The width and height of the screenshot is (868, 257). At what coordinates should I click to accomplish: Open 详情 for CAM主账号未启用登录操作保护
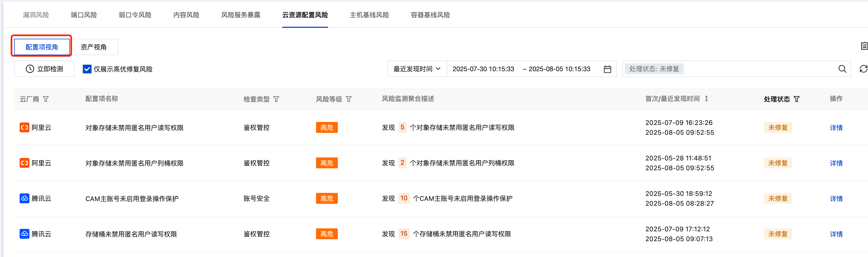click(x=836, y=199)
